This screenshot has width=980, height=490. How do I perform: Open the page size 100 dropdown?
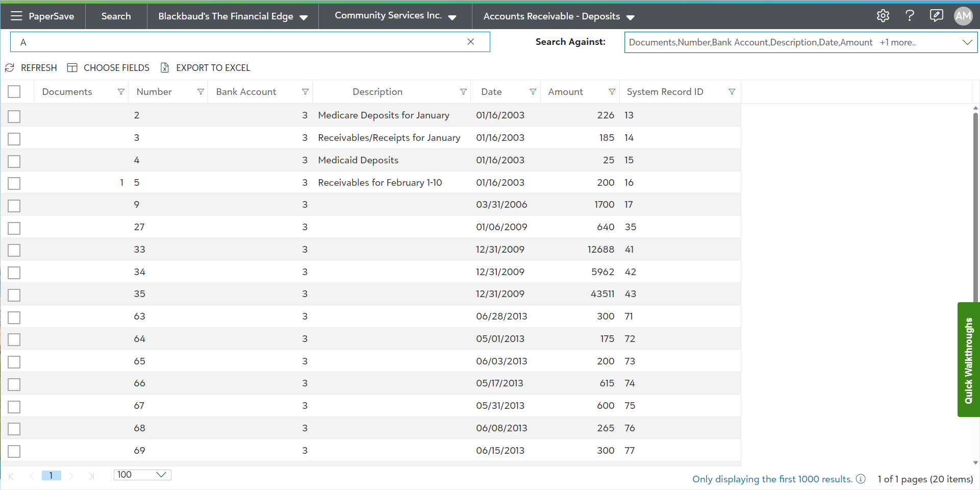[142, 475]
